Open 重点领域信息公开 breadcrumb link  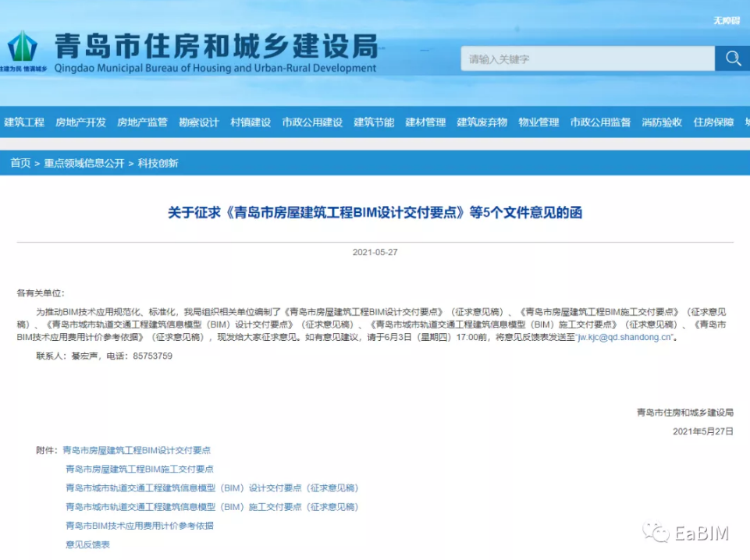(84, 164)
